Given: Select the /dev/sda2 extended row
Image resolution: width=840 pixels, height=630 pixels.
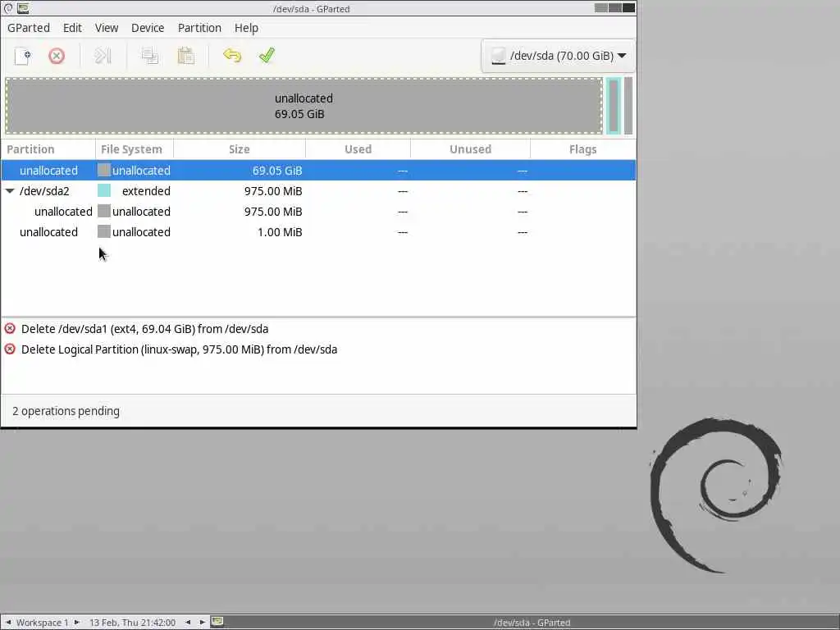Looking at the screenshot, I should pos(318,190).
